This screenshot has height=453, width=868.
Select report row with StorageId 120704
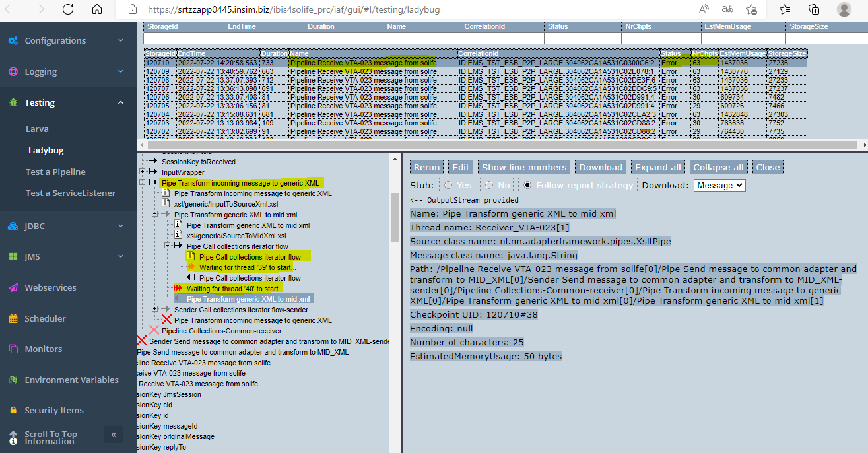point(475,114)
